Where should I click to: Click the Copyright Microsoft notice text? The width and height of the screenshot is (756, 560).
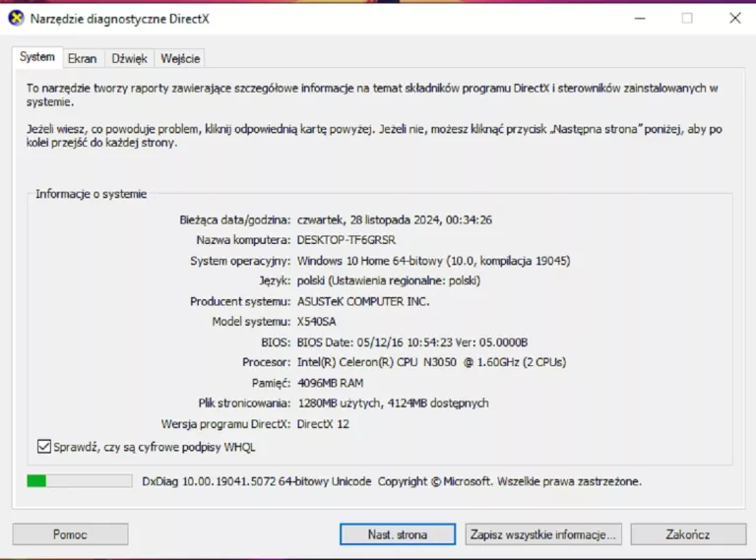(x=510, y=481)
